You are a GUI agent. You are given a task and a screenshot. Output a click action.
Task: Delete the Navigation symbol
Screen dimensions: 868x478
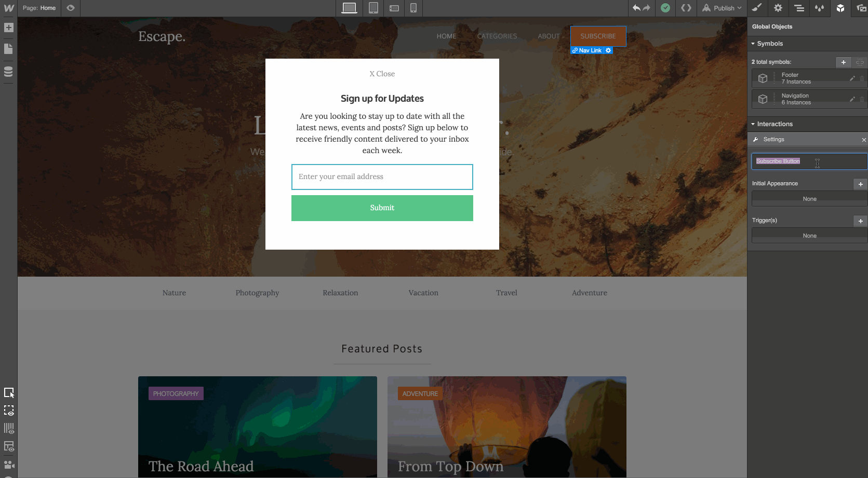(x=862, y=99)
